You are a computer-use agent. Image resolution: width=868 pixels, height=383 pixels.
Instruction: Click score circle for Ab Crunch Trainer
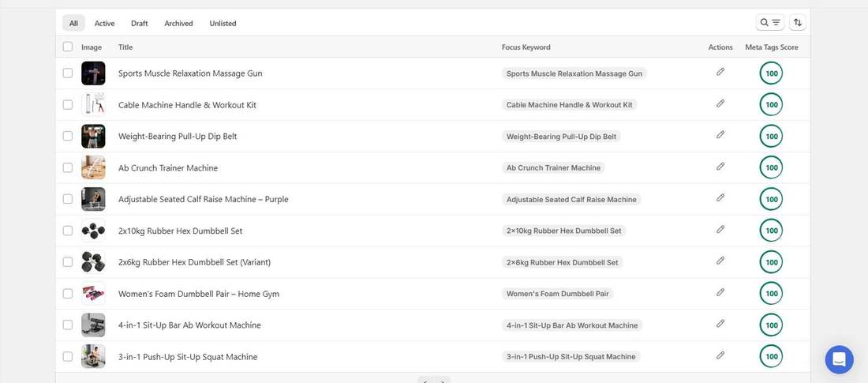point(771,167)
